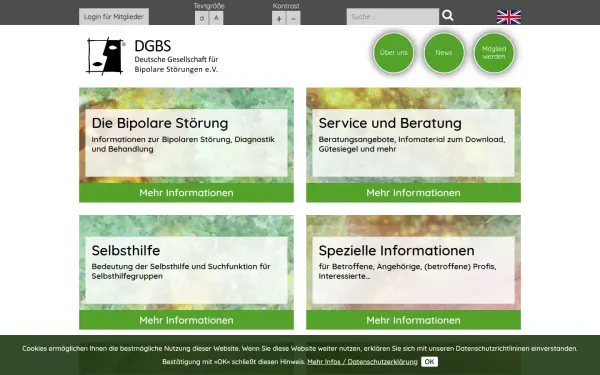Open the Selbsthilfe heading
The width and height of the screenshot is (600, 375).
pyautogui.click(x=126, y=251)
